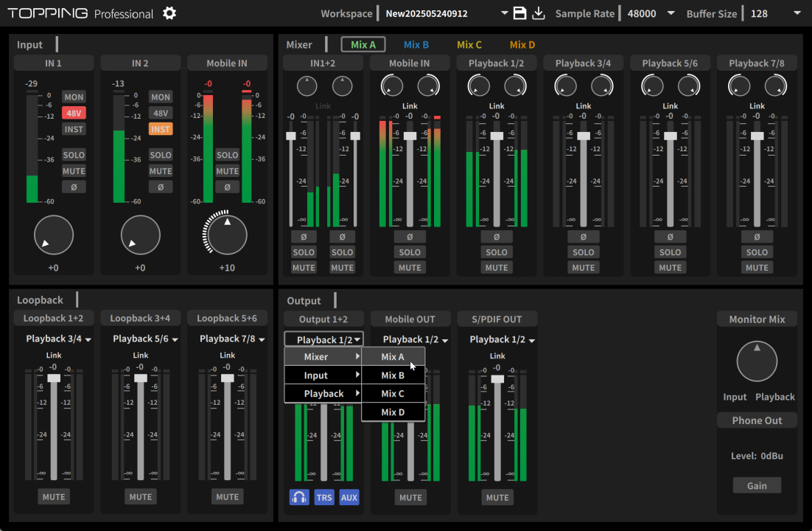Open Loopback 5+6 source dropdown
Image resolution: width=812 pixels, height=531 pixels.
coord(232,339)
